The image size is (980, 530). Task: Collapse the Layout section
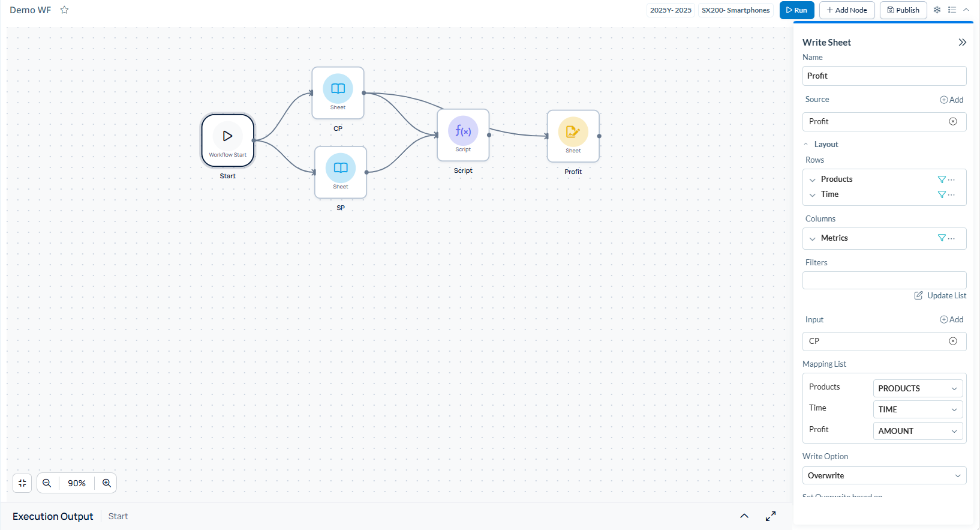[806, 145]
